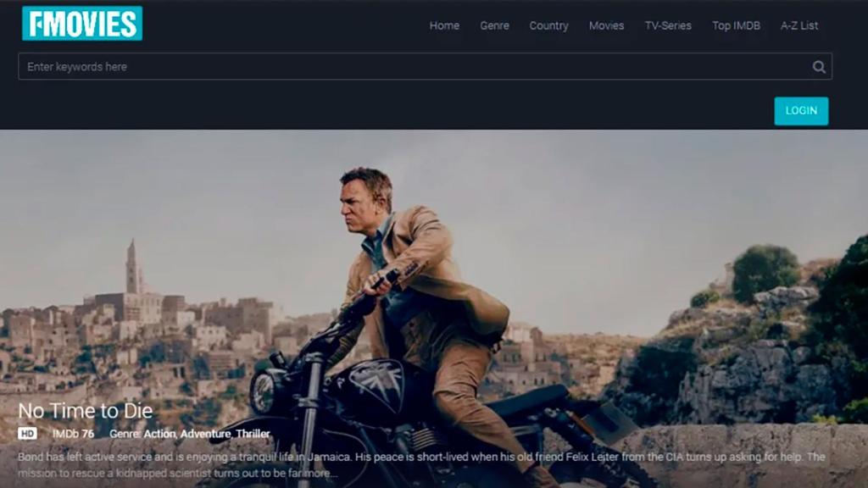The width and height of the screenshot is (868, 488).
Task: Open the Movies section
Action: (x=606, y=26)
